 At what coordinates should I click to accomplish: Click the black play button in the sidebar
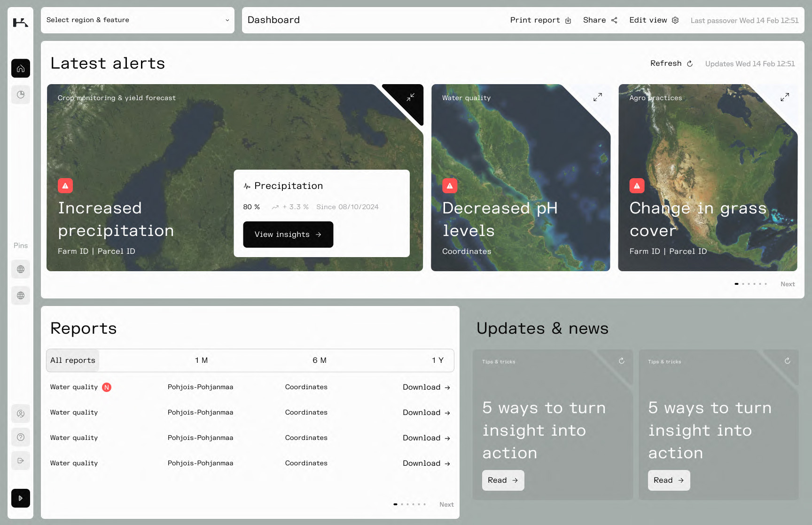point(21,498)
